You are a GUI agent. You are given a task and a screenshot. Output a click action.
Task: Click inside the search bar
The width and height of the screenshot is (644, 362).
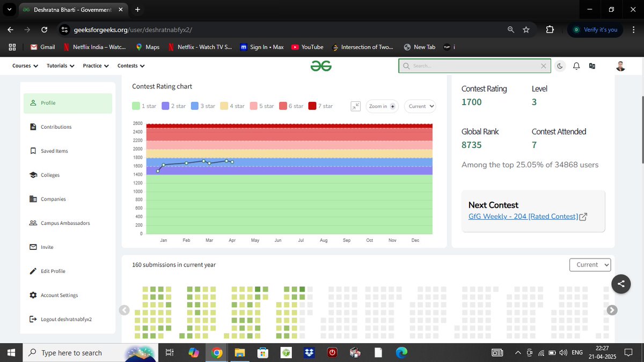click(472, 65)
